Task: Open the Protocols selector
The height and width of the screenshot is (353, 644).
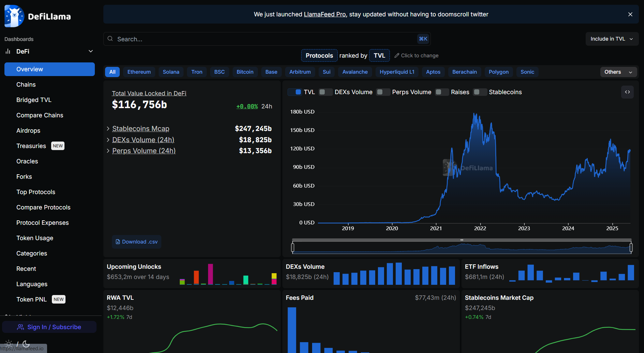Action: coord(319,56)
